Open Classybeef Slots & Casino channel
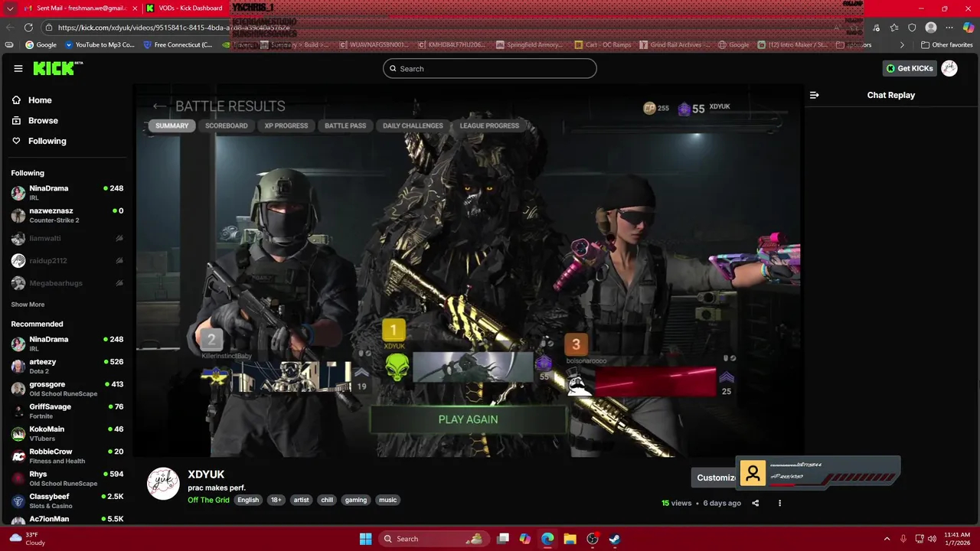This screenshot has width=980, height=551. pos(67,501)
